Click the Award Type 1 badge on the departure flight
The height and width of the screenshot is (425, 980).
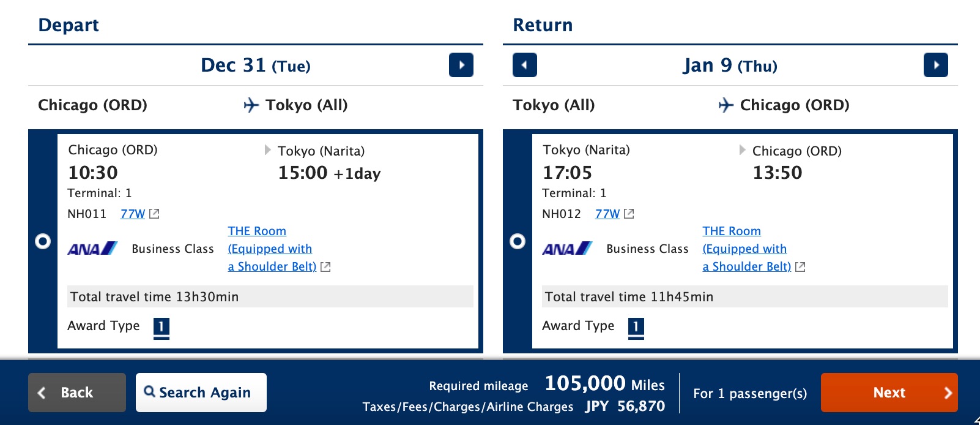tap(161, 326)
